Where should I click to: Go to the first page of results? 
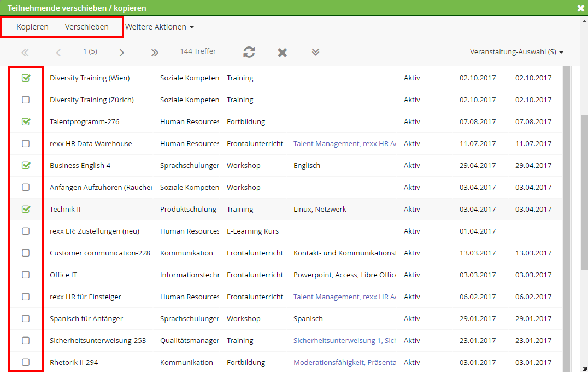[25, 52]
